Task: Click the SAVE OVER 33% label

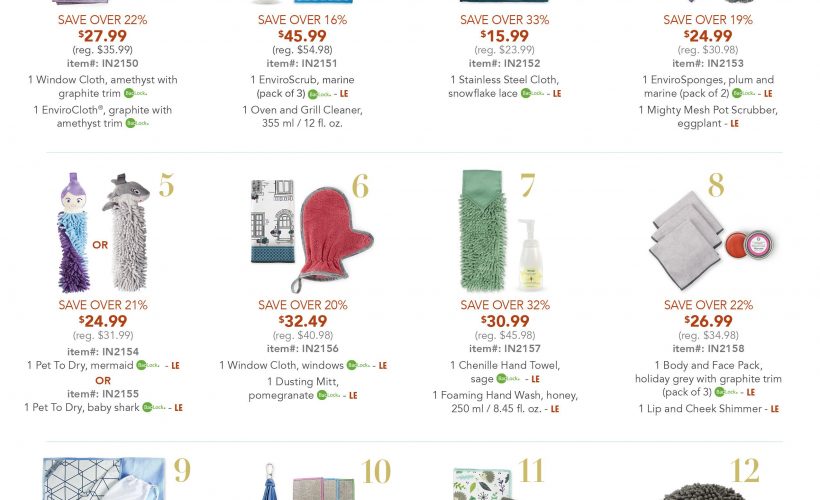Action: [x=504, y=20]
